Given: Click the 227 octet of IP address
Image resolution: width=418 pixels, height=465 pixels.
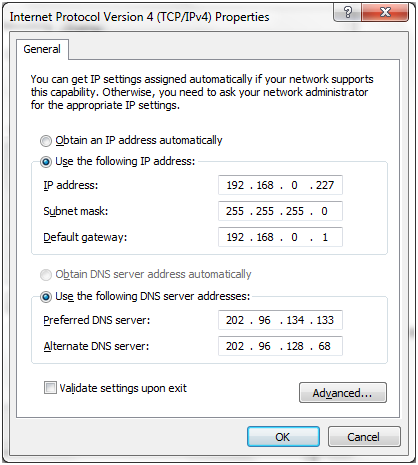Looking at the screenshot, I should click(325, 185).
